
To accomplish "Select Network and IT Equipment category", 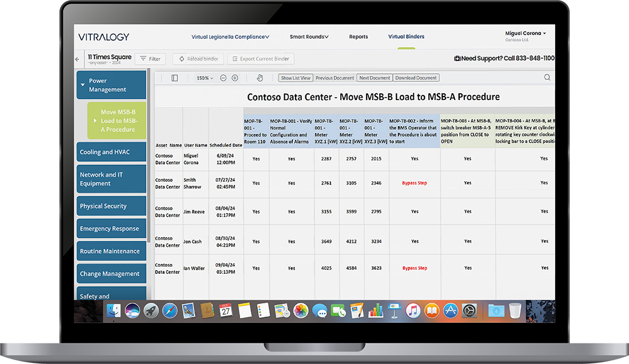I will point(112,179).
